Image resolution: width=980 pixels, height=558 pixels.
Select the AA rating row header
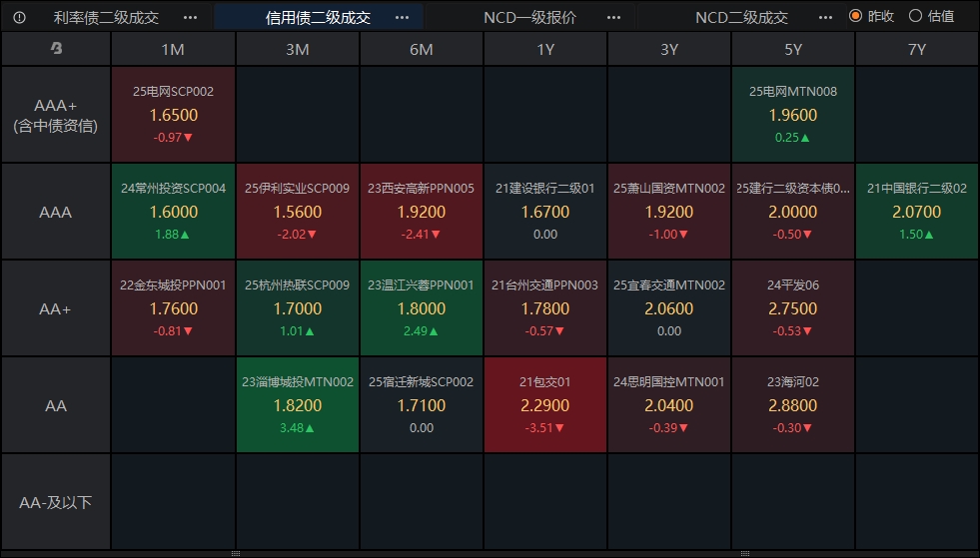coord(56,405)
